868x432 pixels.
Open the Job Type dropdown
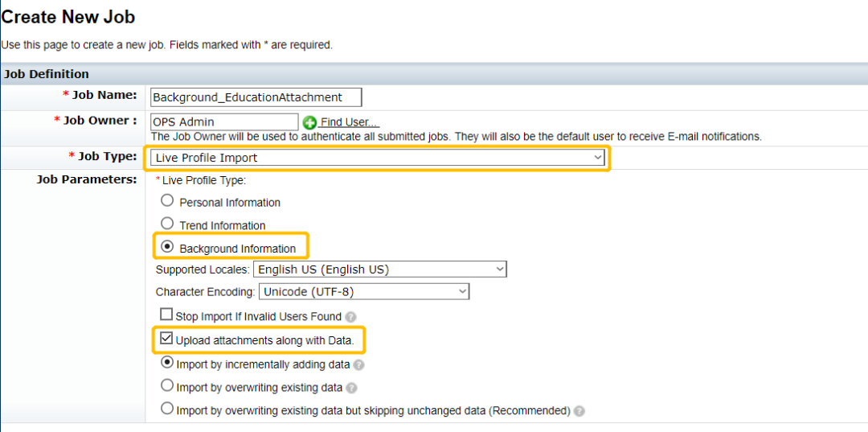pos(378,158)
